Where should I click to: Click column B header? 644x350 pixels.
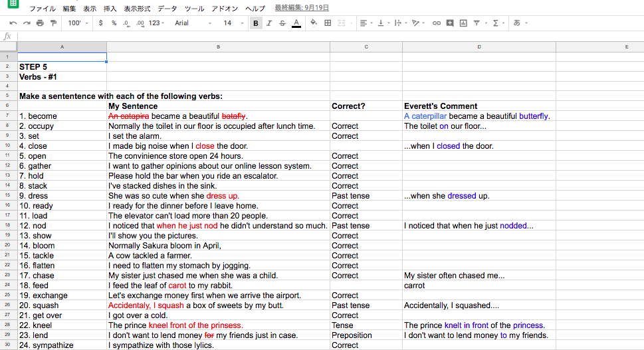218,47
